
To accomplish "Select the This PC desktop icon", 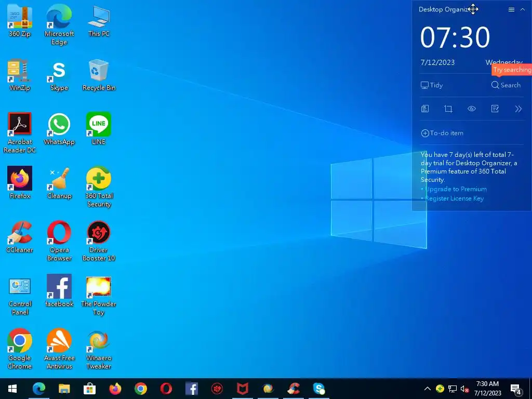I will [99, 21].
